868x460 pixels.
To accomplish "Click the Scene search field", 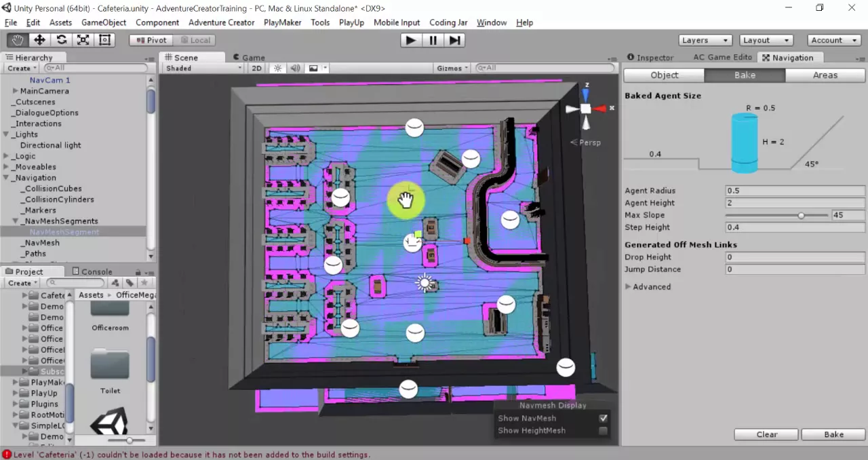I will click(545, 68).
